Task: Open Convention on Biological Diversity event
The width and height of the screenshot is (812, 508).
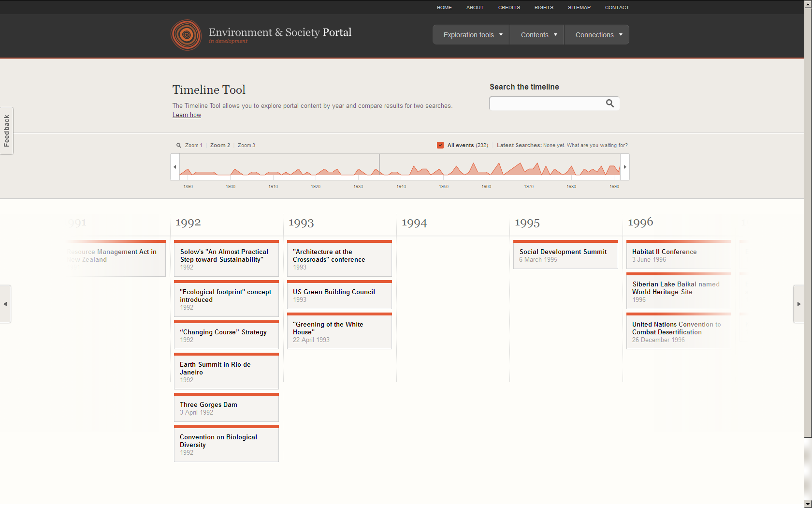Action: [226, 444]
